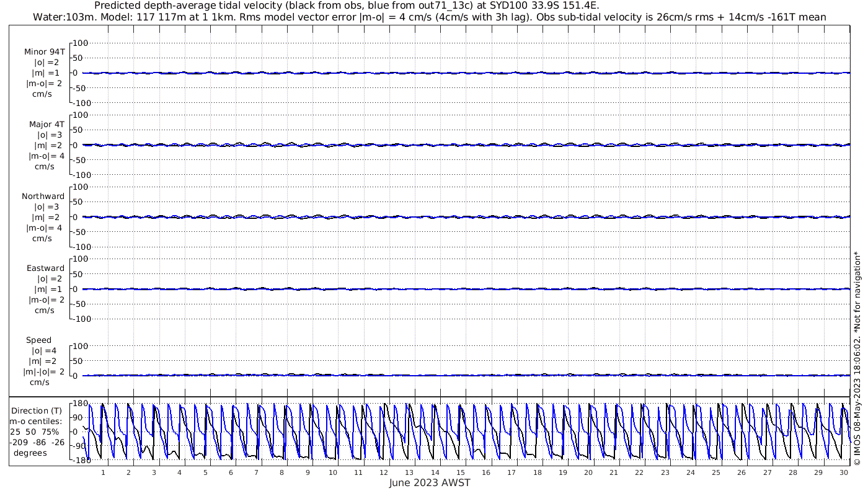Screen dimensions: 868x496
Task: Click the 'June 2023 AWST' axis title
Action: (x=430, y=483)
